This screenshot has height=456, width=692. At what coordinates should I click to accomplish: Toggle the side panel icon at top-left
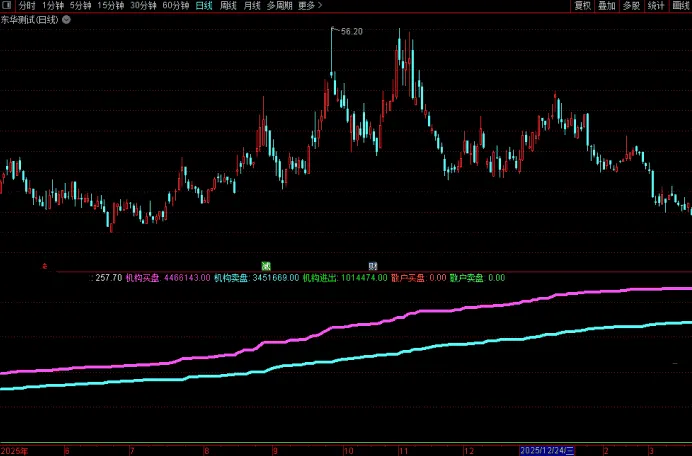coord(7,5)
